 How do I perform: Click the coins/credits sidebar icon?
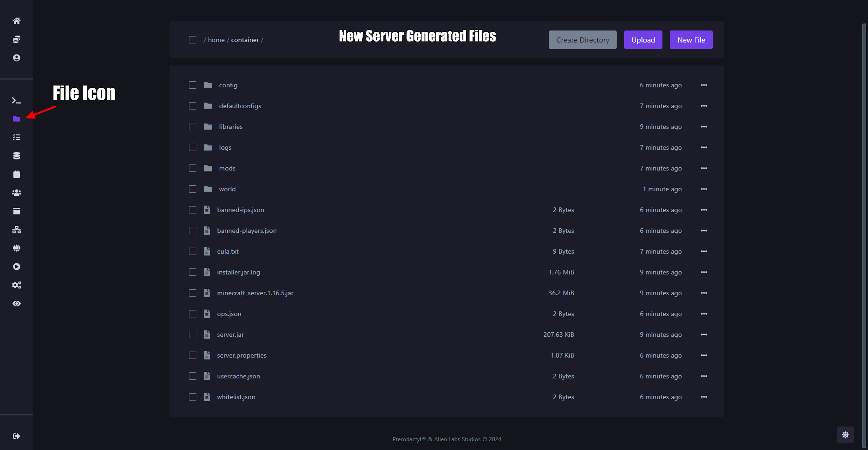click(17, 39)
